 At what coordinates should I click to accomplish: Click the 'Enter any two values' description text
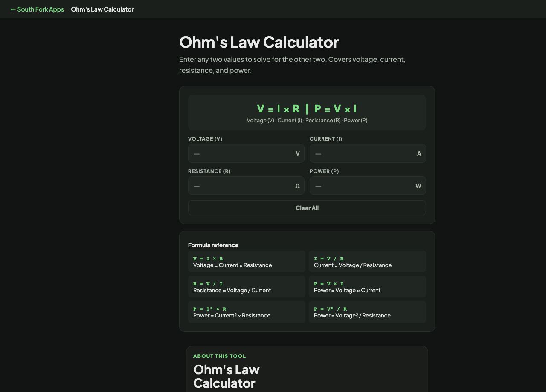click(x=292, y=65)
